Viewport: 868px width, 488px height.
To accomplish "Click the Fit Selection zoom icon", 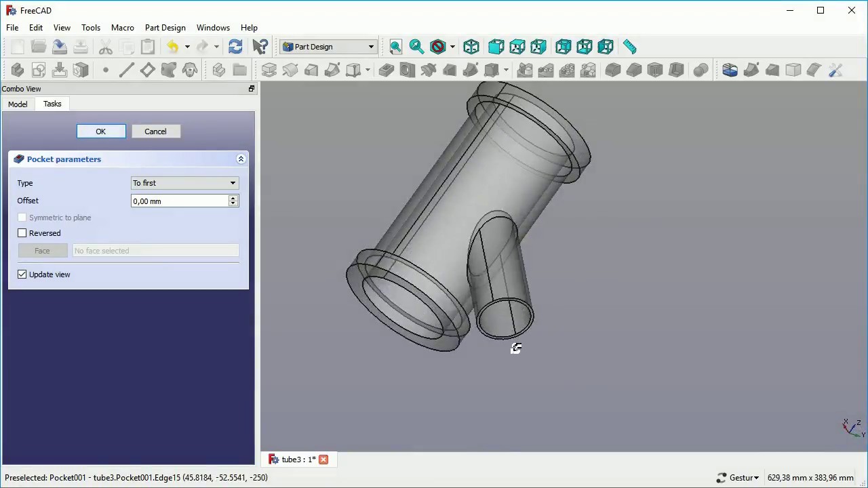I will click(x=416, y=47).
